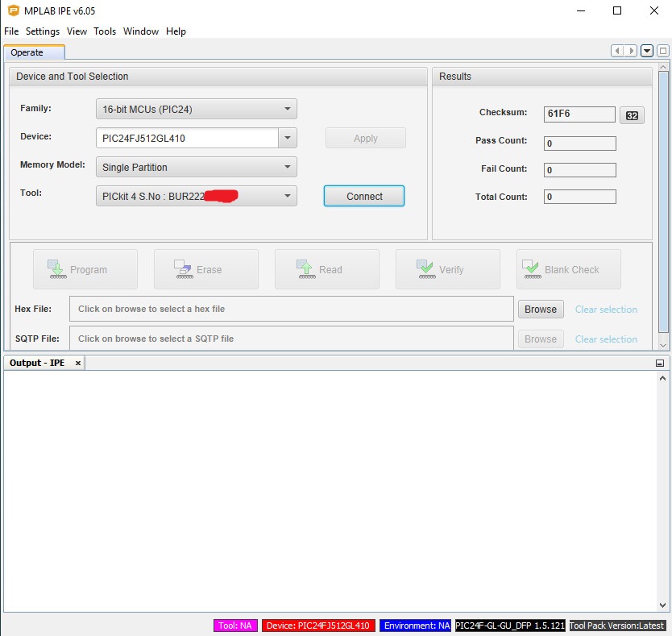Click the Verify icon button
The width and height of the screenshot is (672, 636).
click(x=447, y=269)
